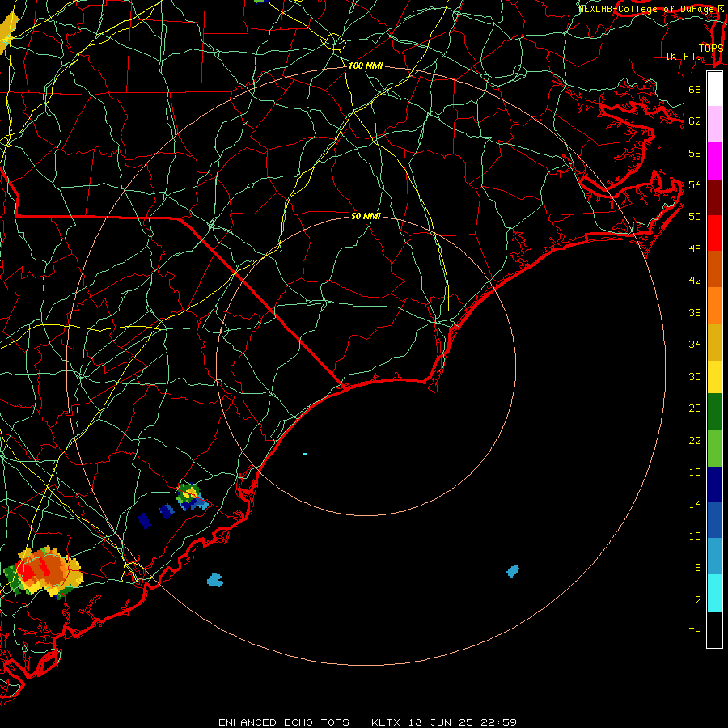Click the 22:59 timestamp

pyautogui.click(x=497, y=722)
